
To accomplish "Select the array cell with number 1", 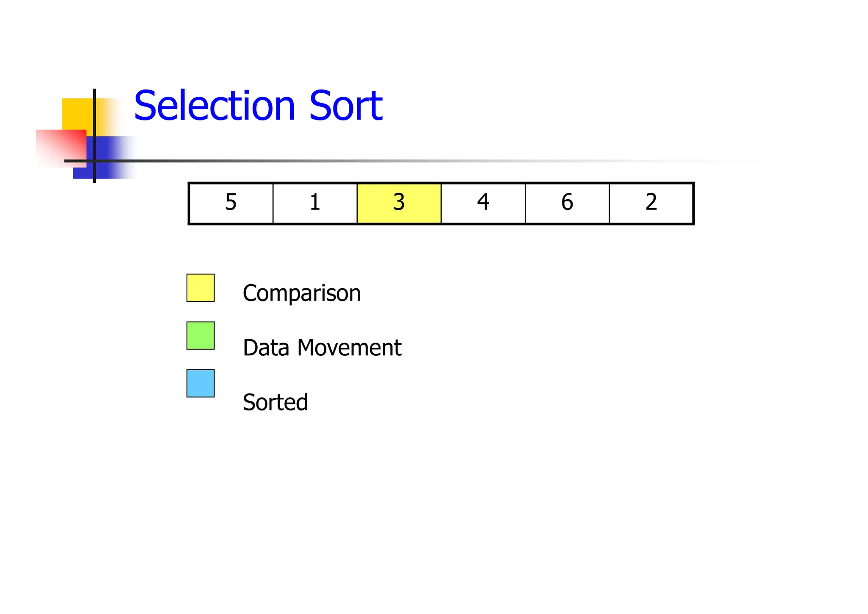I will click(315, 203).
